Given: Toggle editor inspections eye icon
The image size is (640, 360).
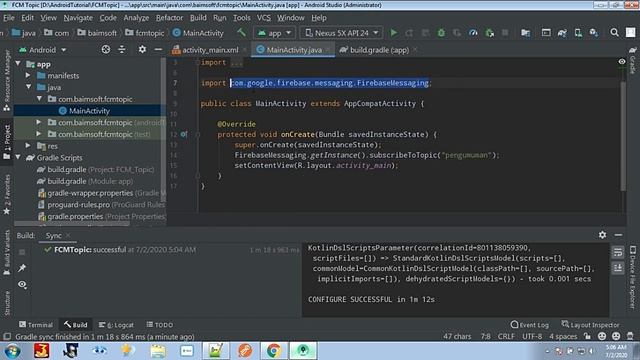Looking at the screenshot, I should tap(622, 62).
